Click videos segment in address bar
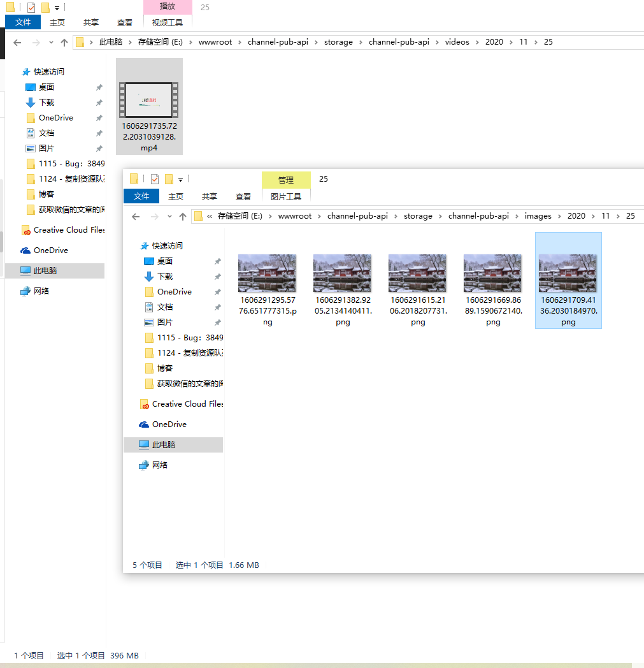This screenshot has height=668, width=644. (457, 42)
